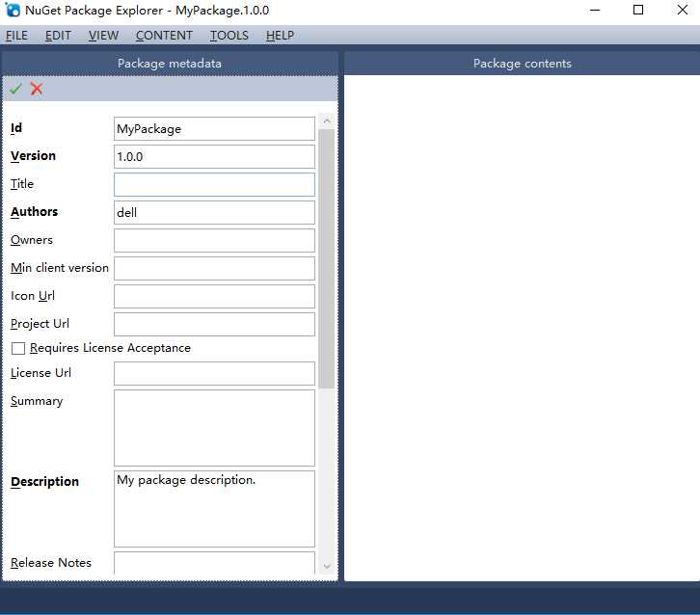Click the License Url input field
This screenshot has width=700, height=615.
214,373
